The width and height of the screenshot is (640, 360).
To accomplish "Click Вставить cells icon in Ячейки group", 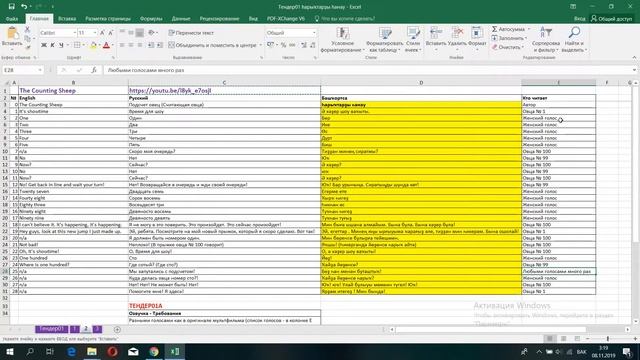I will coord(436,33).
